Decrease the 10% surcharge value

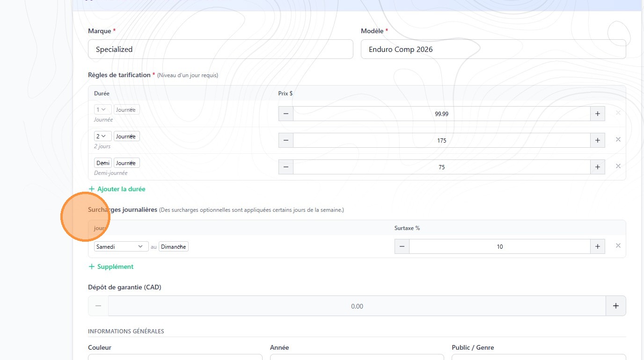402,246
